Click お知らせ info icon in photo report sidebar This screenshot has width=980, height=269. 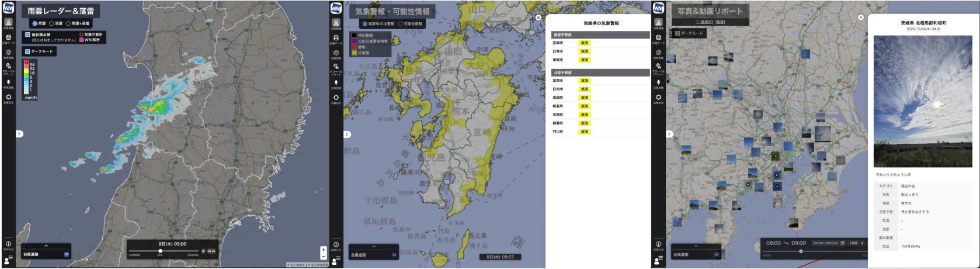tap(658, 245)
